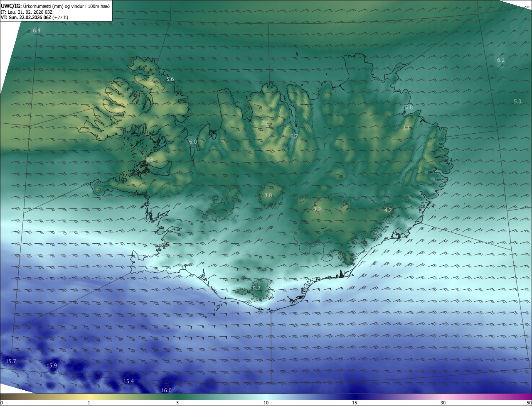Viewport: 532px width, 406px height.
Task: Select the 5.6 value in the Westfjords
Action: click(x=170, y=79)
